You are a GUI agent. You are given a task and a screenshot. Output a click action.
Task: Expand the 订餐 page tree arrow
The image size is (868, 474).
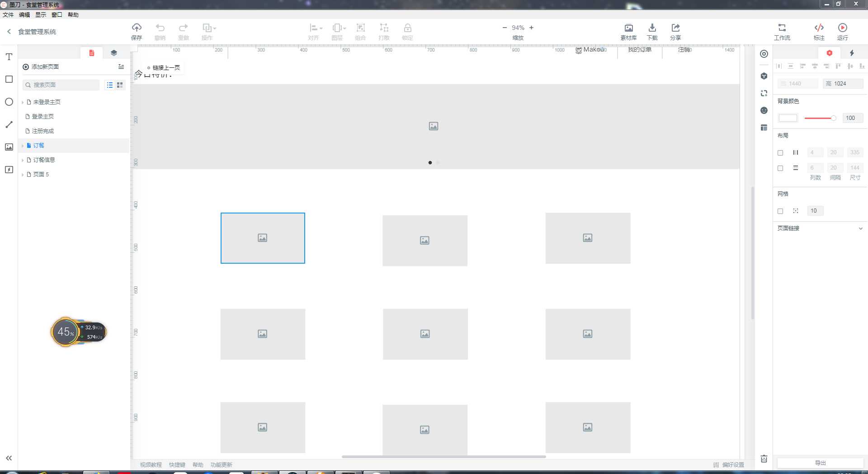point(23,146)
